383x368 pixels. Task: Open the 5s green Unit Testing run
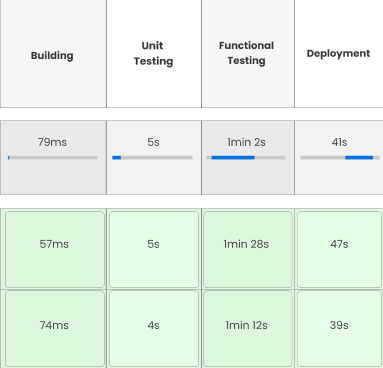pos(154,249)
